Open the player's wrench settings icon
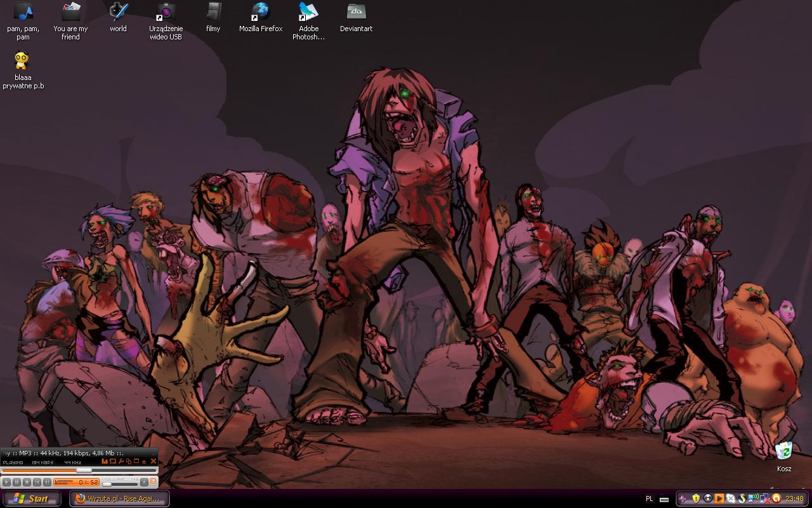The image size is (812, 508). tap(121, 461)
